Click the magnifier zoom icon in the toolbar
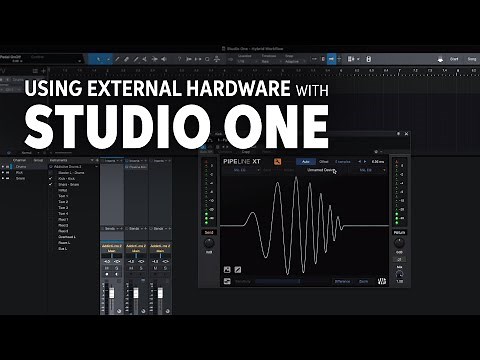 (207, 59)
